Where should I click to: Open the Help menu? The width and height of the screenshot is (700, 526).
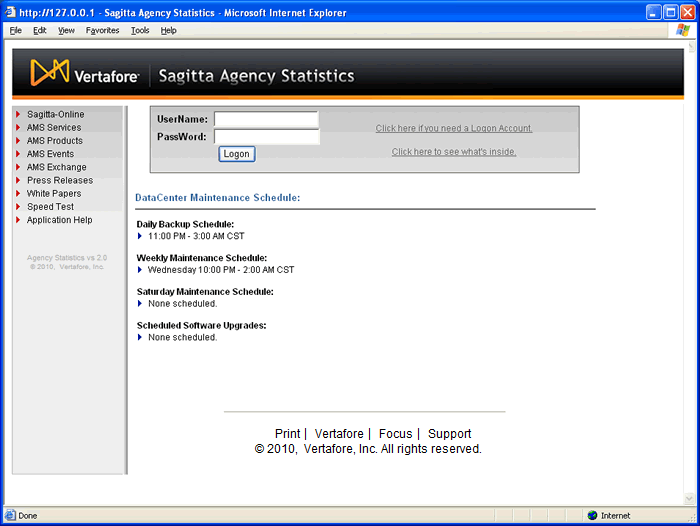click(x=169, y=30)
